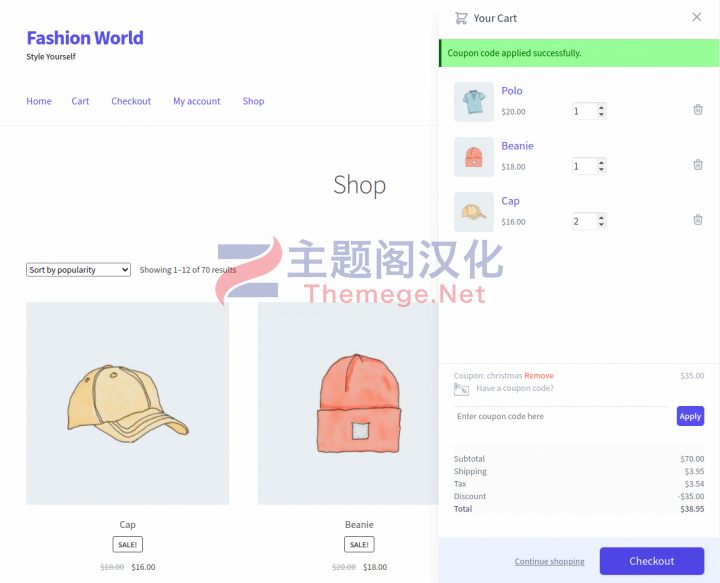Screen dimensions: 720x583
Task: Click the Subtotal value $70.00
Action: pos(692,459)
